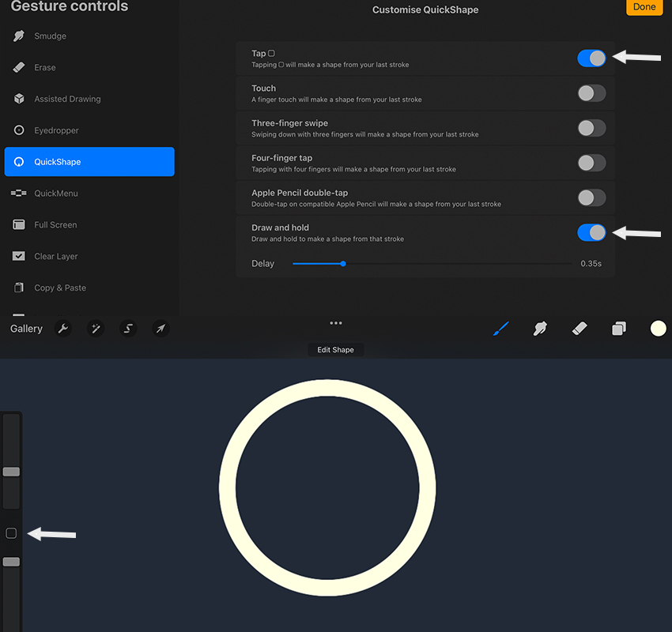Open the Layers panel

click(619, 328)
